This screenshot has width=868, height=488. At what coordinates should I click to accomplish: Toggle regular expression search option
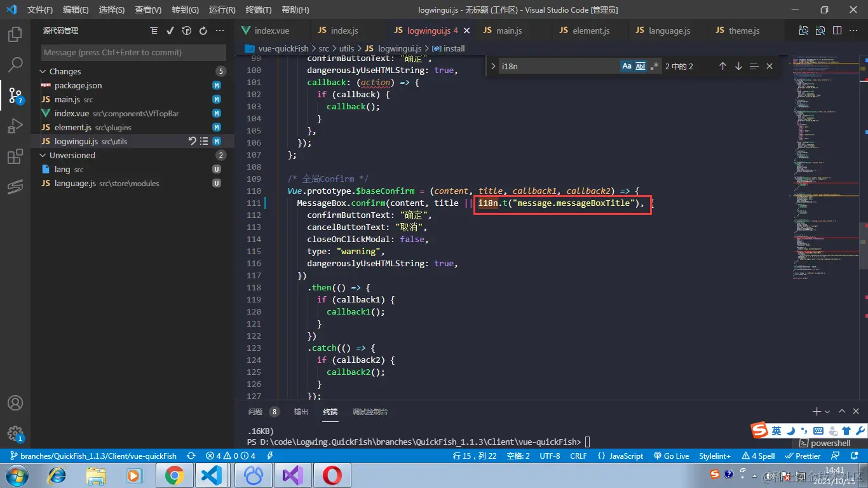point(654,66)
